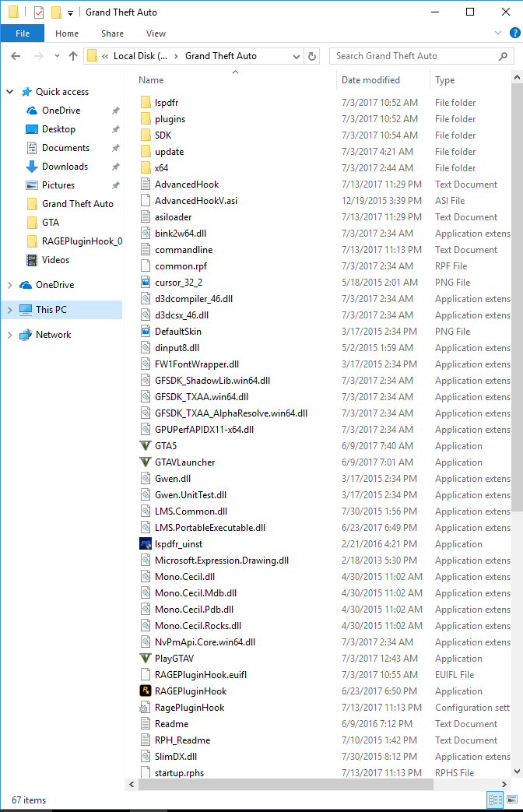Click the Help question mark icon

[x=514, y=33]
